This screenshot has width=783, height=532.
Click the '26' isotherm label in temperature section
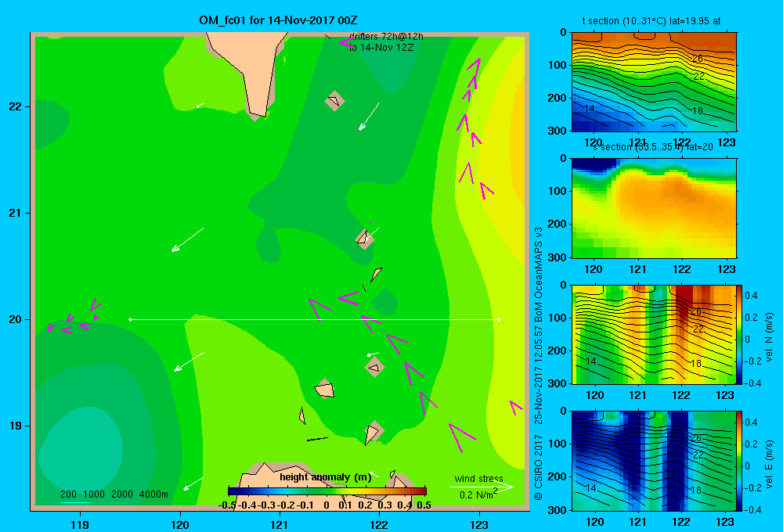698,59
